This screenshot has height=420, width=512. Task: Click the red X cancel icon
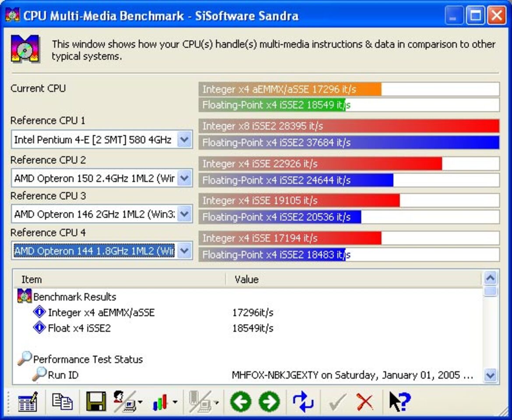pyautogui.click(x=365, y=402)
